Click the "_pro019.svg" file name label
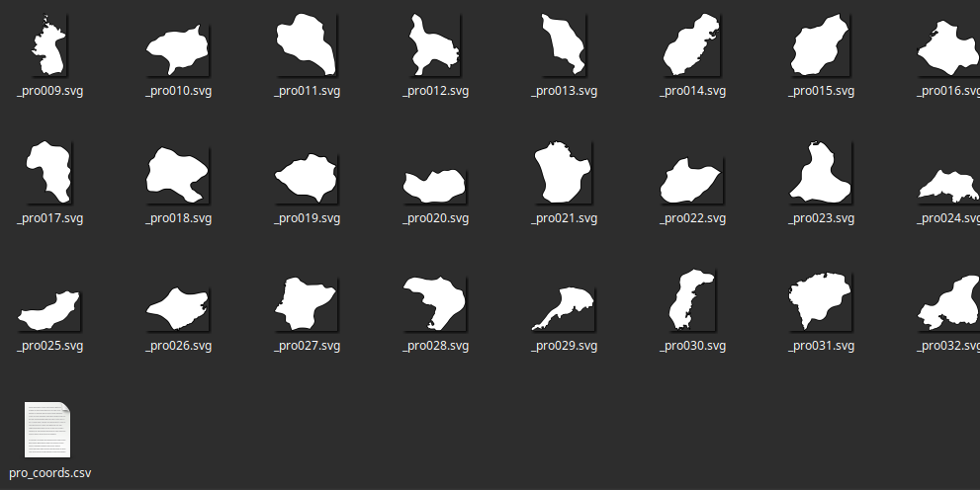This screenshot has height=490, width=980. (307, 218)
